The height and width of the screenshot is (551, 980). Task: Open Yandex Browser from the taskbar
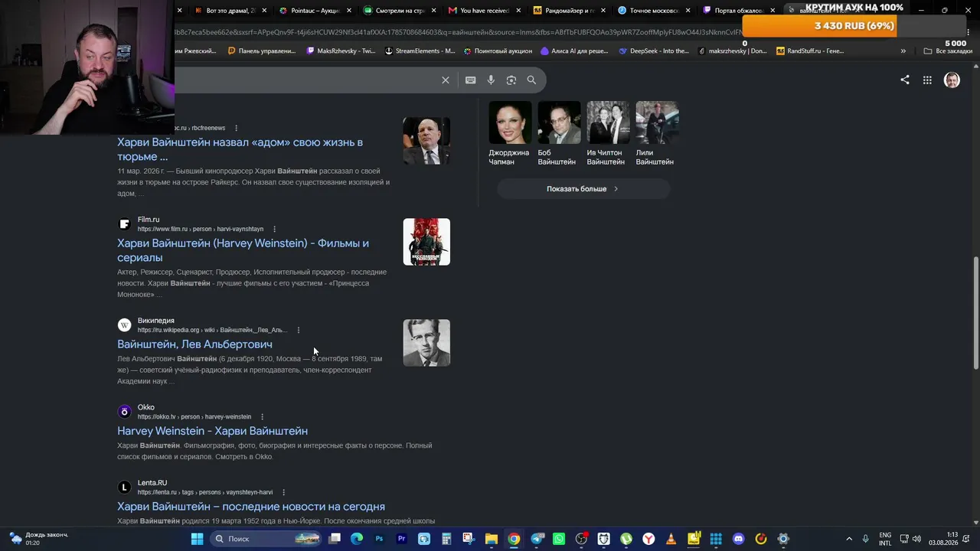pos(648,539)
